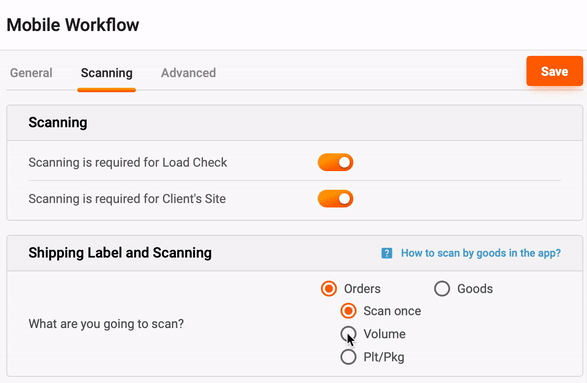The height and width of the screenshot is (383, 587).
Task: Click 'Scanning is required for Load Check' text
Action: [x=128, y=162]
